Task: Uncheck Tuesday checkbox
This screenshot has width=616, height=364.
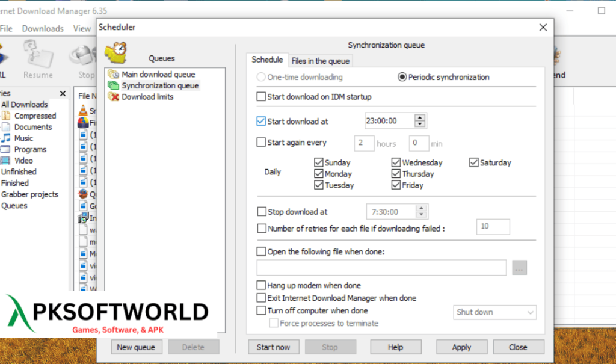Action: tap(319, 185)
